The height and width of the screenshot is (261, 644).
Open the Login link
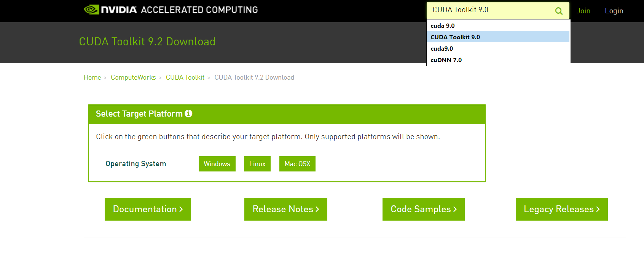(x=614, y=11)
